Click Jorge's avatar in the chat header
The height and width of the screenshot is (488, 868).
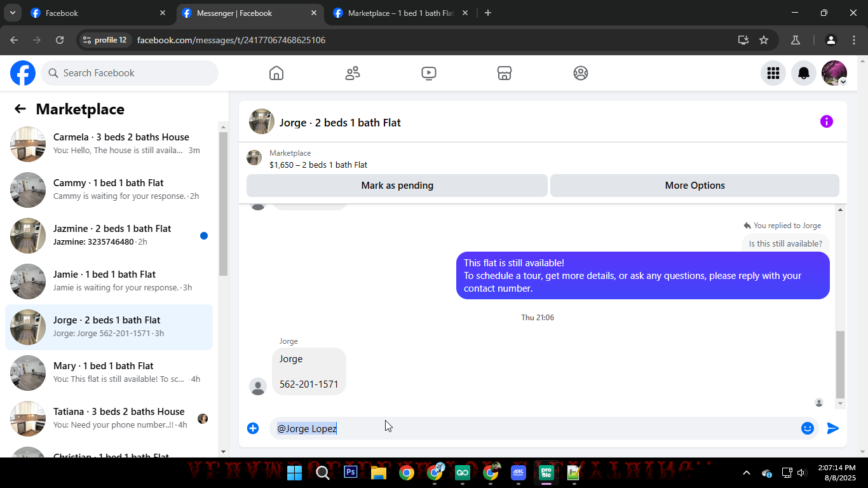point(262,121)
